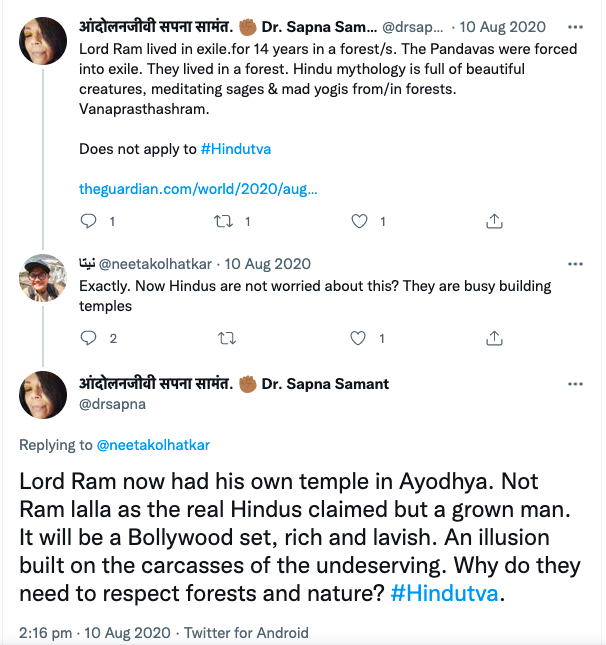Open theguardian.com article link

[x=198, y=188]
